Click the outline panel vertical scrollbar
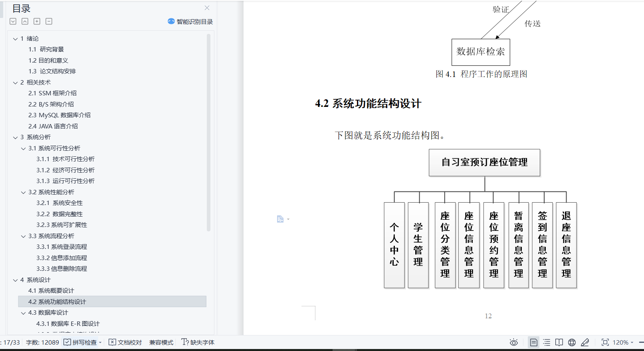The height and width of the screenshot is (351, 644). tap(208, 133)
